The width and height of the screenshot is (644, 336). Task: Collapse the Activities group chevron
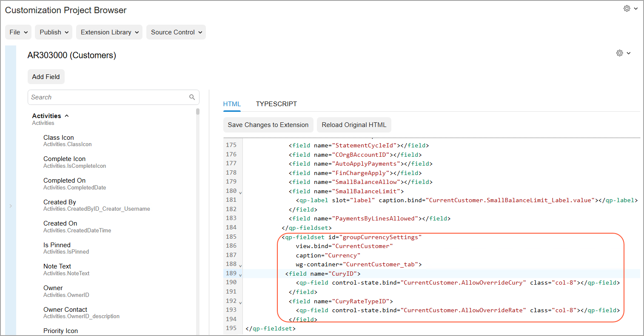67,116
